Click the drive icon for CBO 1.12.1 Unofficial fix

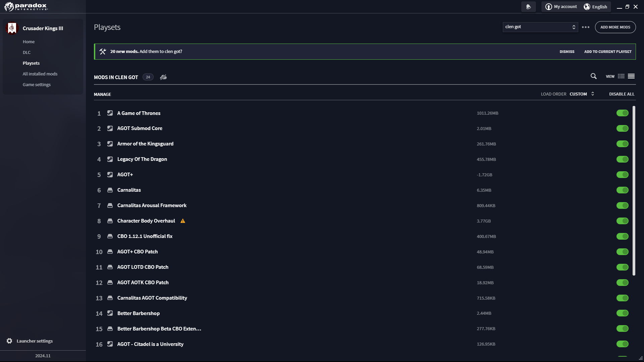[110, 236]
